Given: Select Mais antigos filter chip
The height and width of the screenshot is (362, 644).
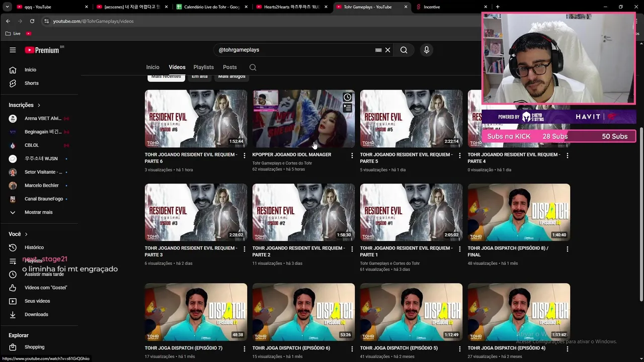Looking at the screenshot, I should click(232, 76).
